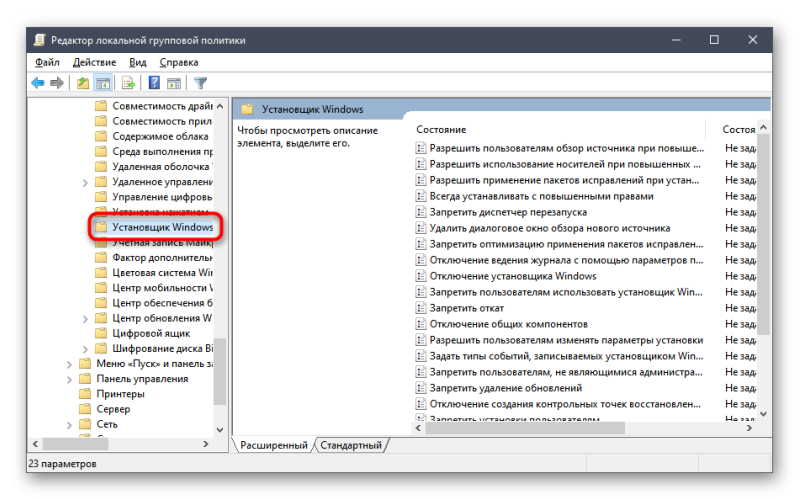Click policy list vertical scrollbar down arrow

tap(763, 414)
